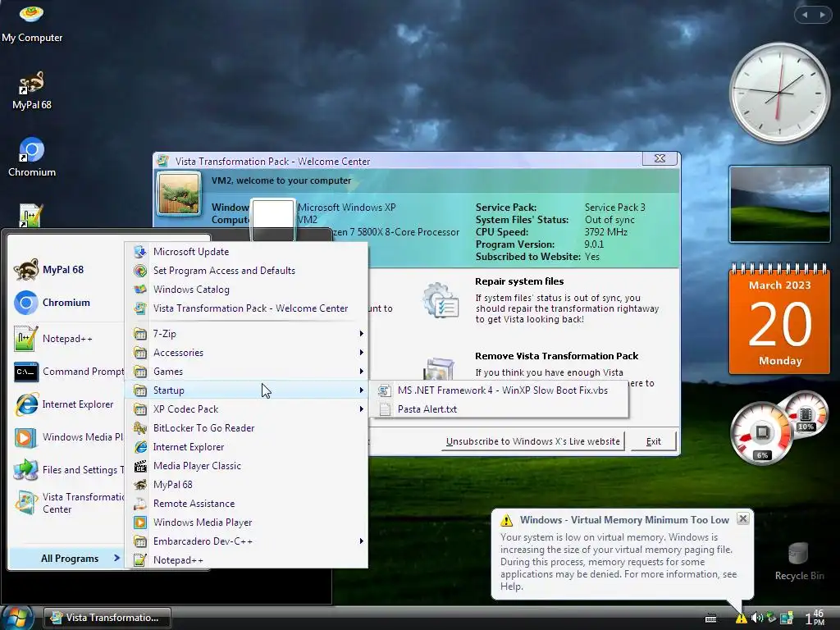This screenshot has width=840, height=630.
Task: Select Vista Transformation Pack - Welcome Center entry
Action: tap(246, 308)
